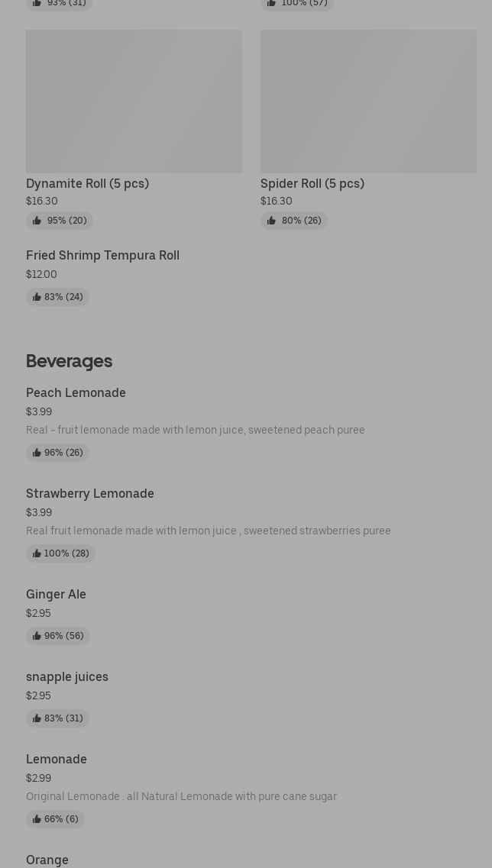The height and width of the screenshot is (868, 492).
Task: Open the snapple juices item name
Action: coord(67,676)
